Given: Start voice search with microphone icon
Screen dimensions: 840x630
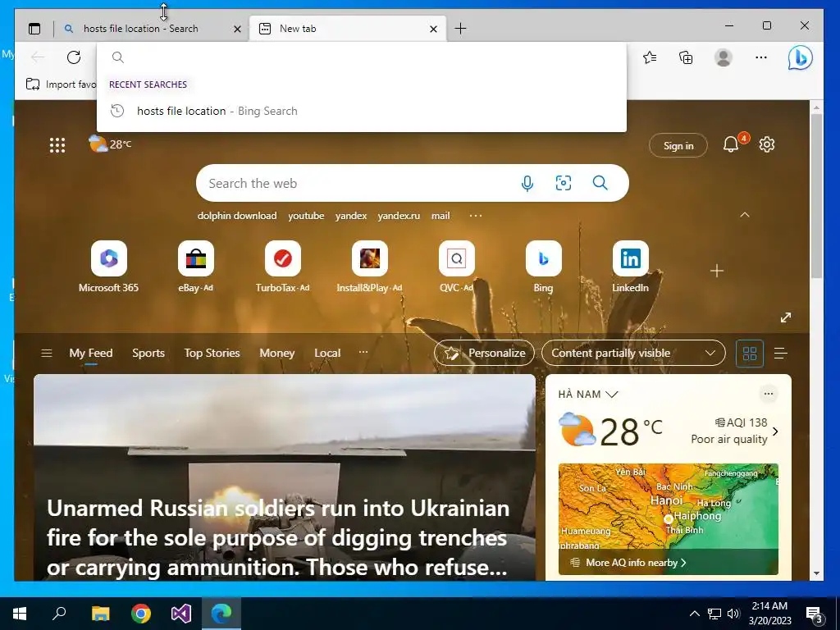Looking at the screenshot, I should pos(527,183).
